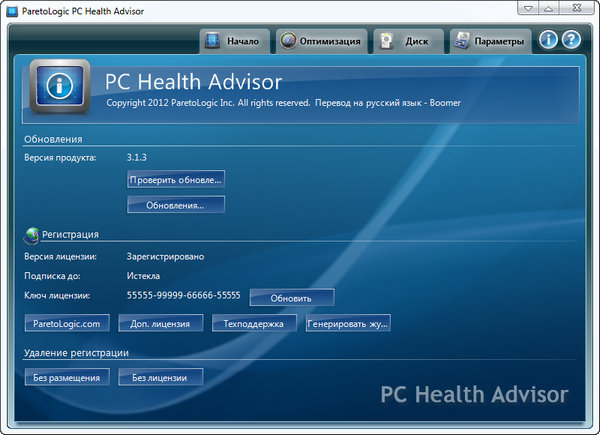Click the Без лицензии button
Image resolution: width=600 pixels, height=435 pixels.
point(160,377)
